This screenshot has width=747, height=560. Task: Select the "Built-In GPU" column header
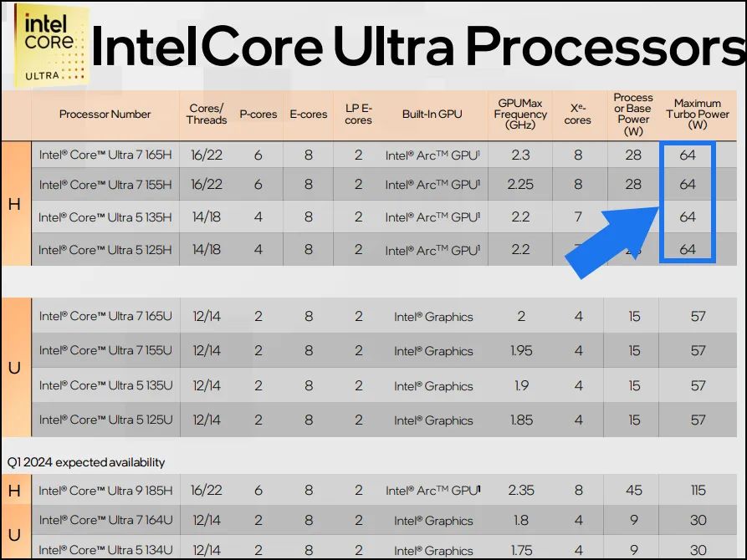tap(432, 115)
